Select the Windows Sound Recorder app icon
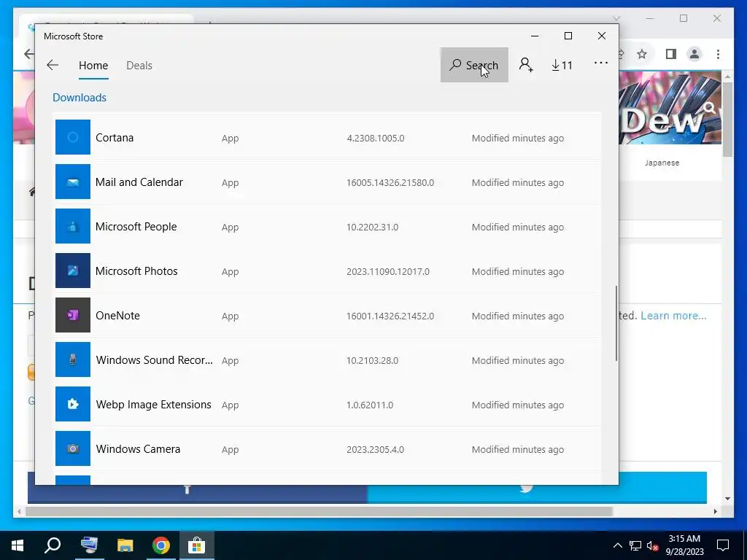Image resolution: width=747 pixels, height=560 pixels. (72, 359)
